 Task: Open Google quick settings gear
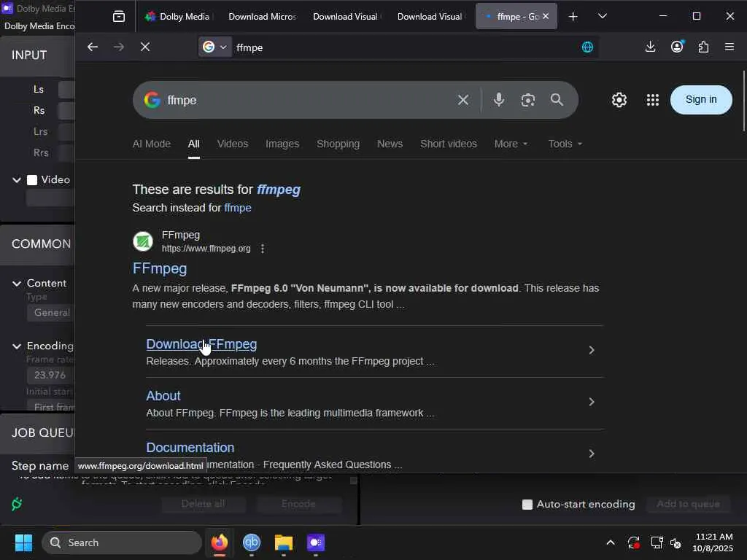point(619,100)
